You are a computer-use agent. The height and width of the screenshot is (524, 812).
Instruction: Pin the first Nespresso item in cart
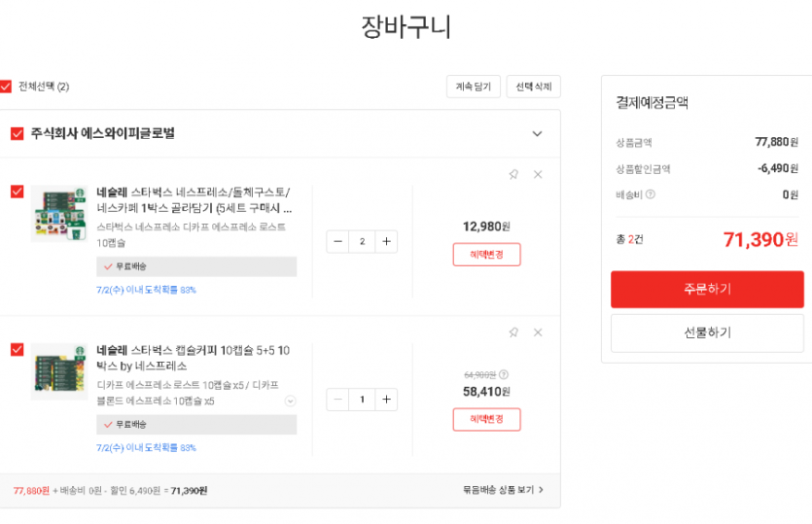(x=513, y=175)
